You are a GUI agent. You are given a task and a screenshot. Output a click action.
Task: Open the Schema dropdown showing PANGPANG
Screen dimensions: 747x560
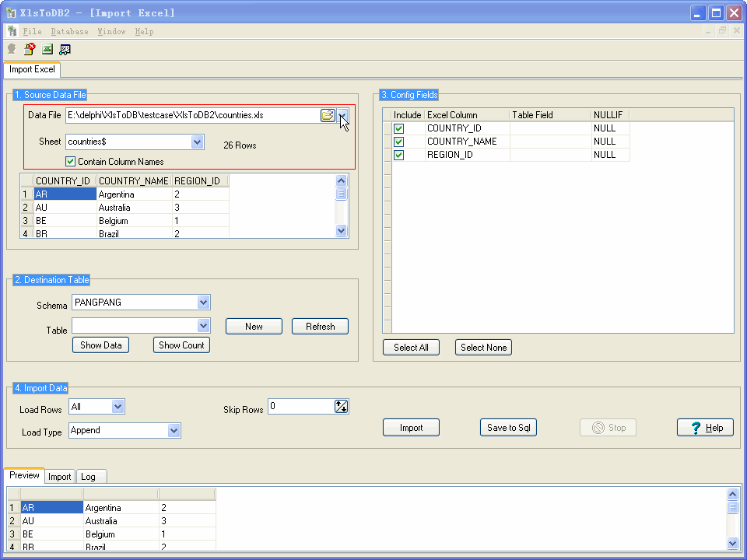pyautogui.click(x=203, y=303)
